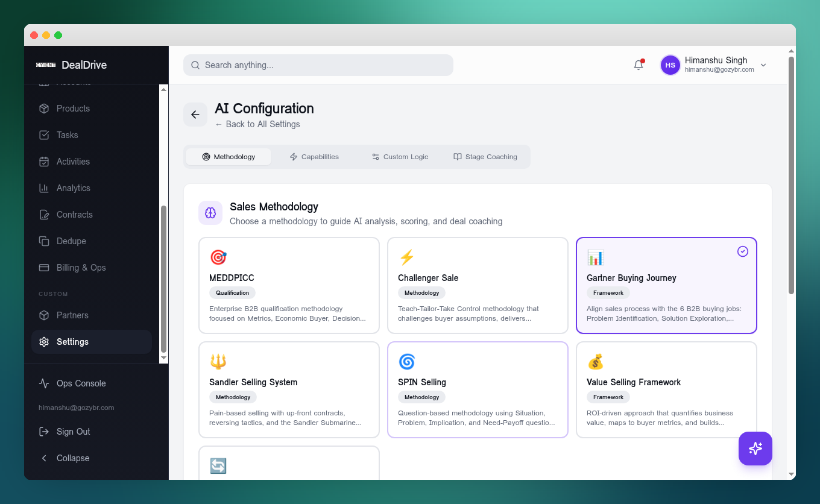
Task: Click the SPIN Selling spiral icon
Action: 407,362
